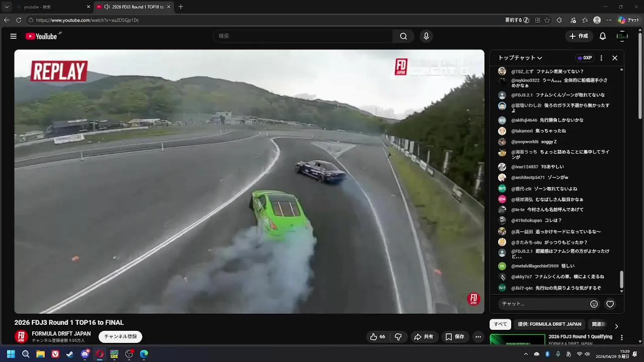Image resolution: width=644 pixels, height=362 pixels.
Task: Open FORMULA DRIFT JAPAN channel avatar
Action: pos(21,336)
